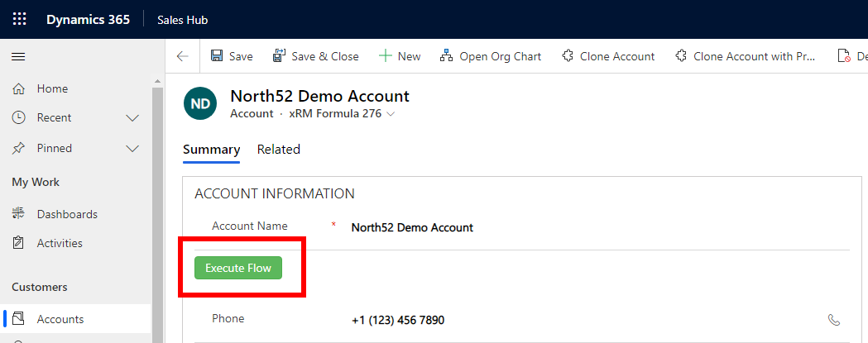Edit the Phone number field

[x=587, y=321]
